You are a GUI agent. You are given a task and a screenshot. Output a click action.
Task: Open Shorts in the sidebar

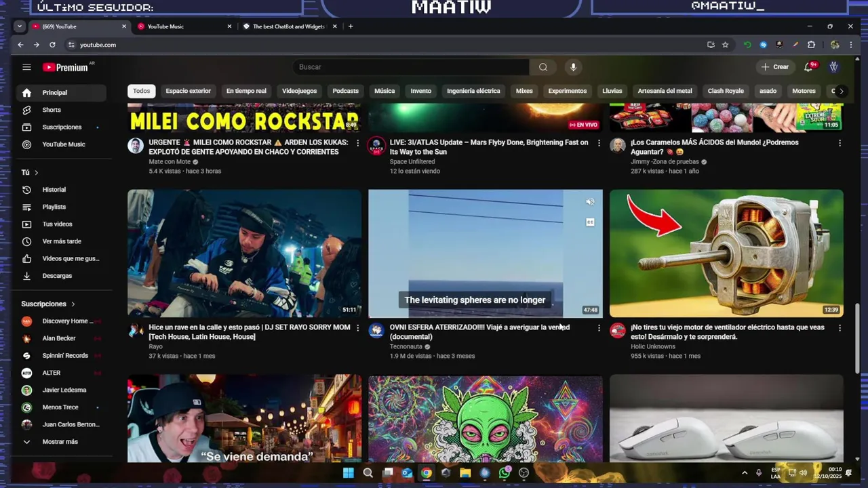click(62, 110)
